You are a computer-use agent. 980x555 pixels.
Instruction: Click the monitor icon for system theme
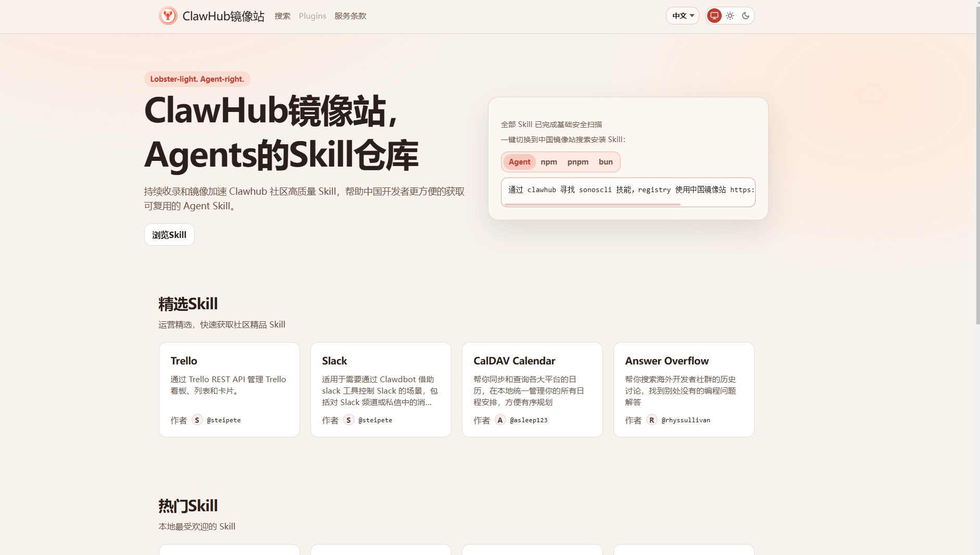[713, 16]
